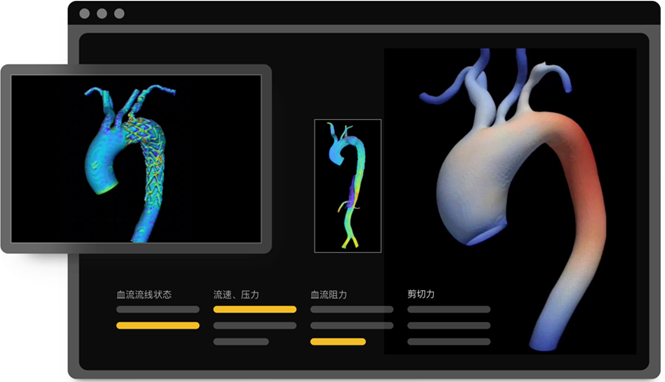Click the leftmost gray window control dot

[84, 14]
